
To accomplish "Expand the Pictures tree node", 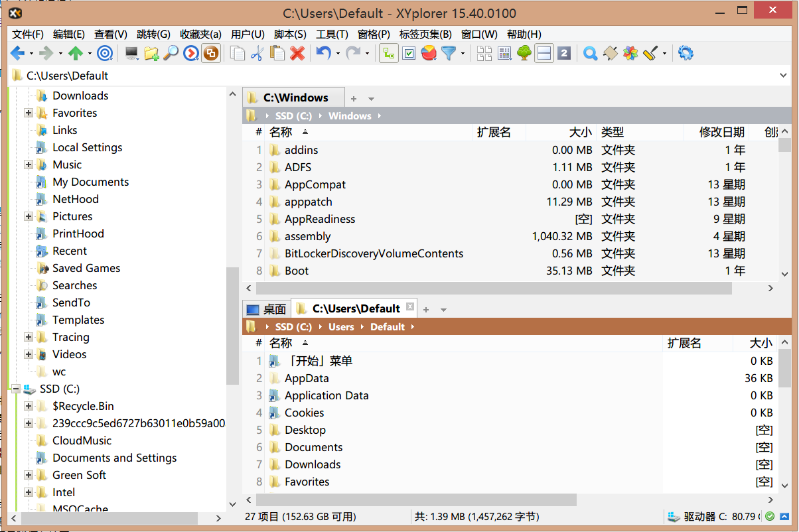I will [29, 217].
